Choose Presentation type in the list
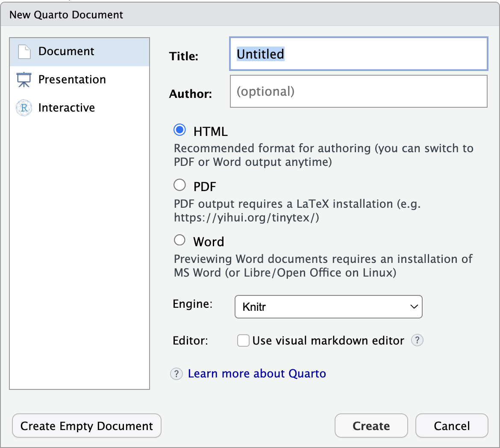The width and height of the screenshot is (500, 448). point(79,80)
